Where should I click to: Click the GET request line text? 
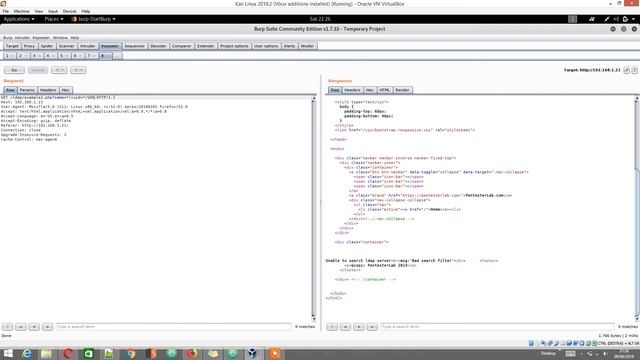(x=58, y=98)
